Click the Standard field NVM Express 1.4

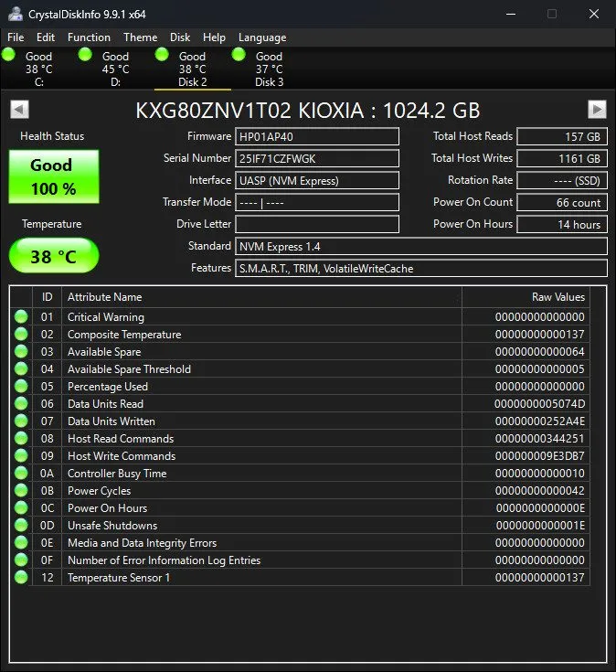[x=421, y=247]
